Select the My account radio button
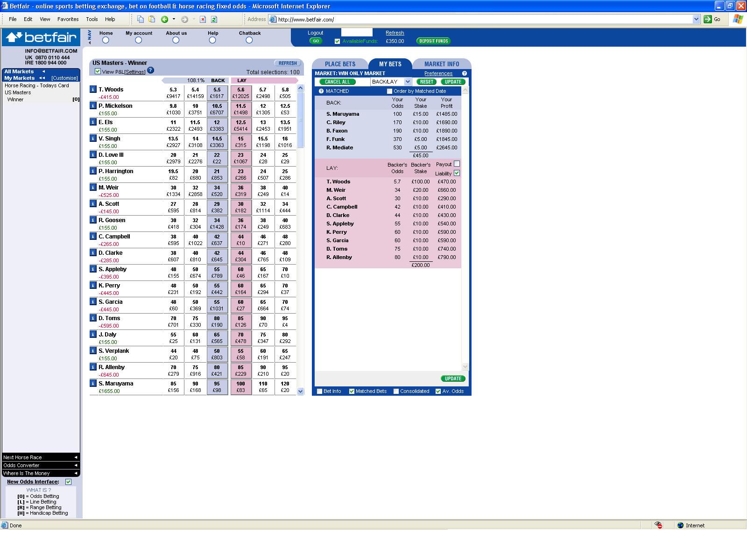This screenshot has height=560, width=747. [x=138, y=40]
